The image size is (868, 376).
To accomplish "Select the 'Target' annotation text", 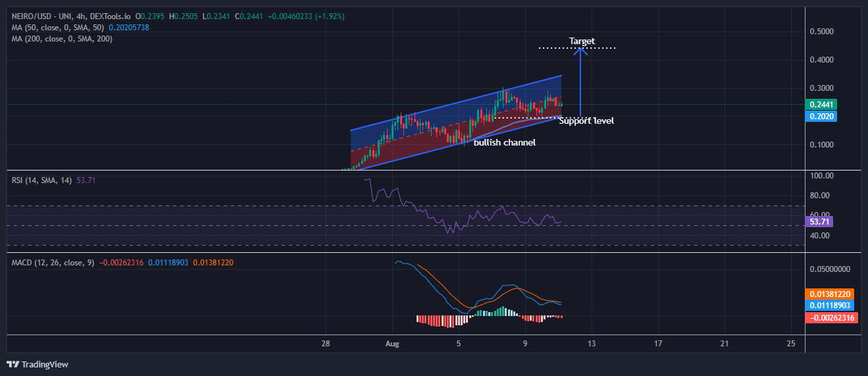I will coord(582,41).
